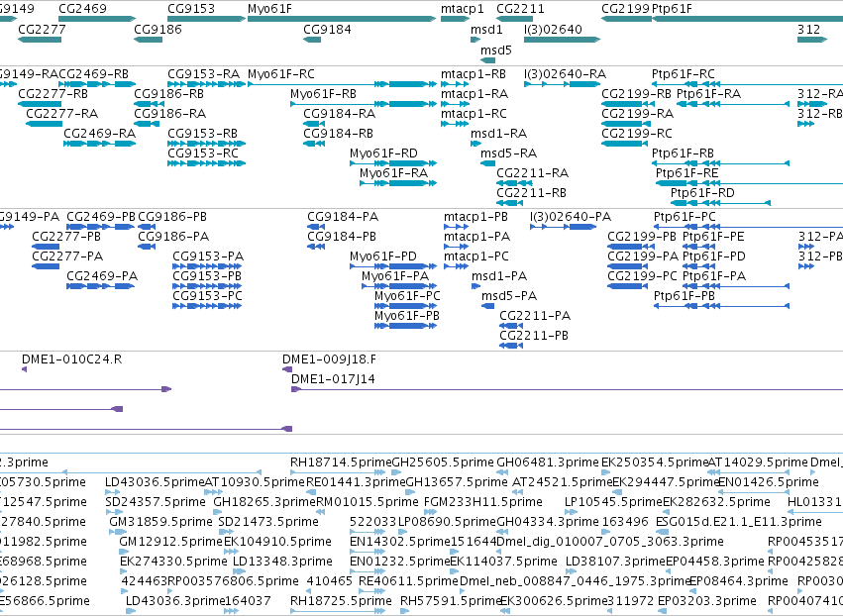Open the LD43036.5prime EST label
Image resolution: width=843 pixels, height=616 pixels.
coord(155,482)
